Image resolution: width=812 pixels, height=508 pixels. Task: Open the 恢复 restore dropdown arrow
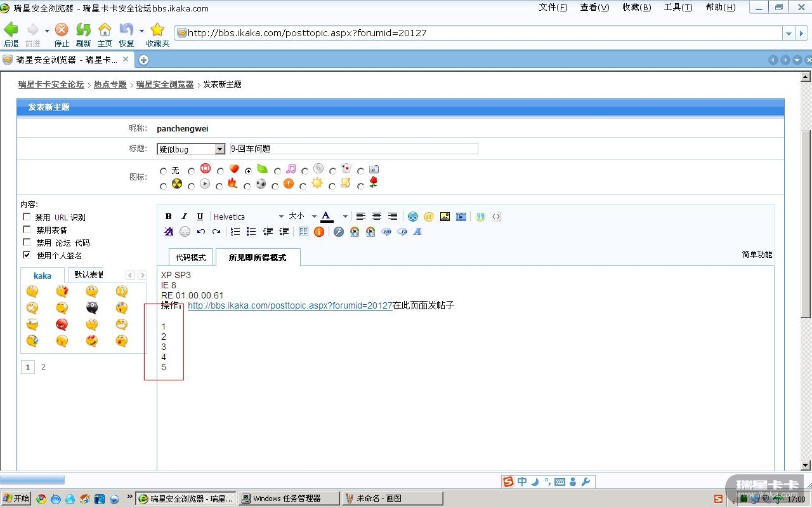tap(141, 30)
